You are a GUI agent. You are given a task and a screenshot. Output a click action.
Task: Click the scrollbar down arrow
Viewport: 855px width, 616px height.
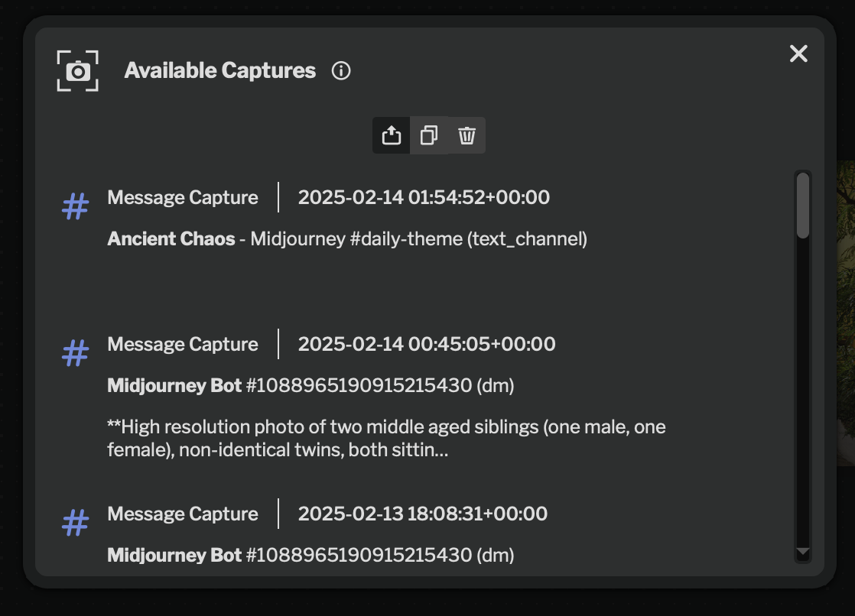[803, 553]
